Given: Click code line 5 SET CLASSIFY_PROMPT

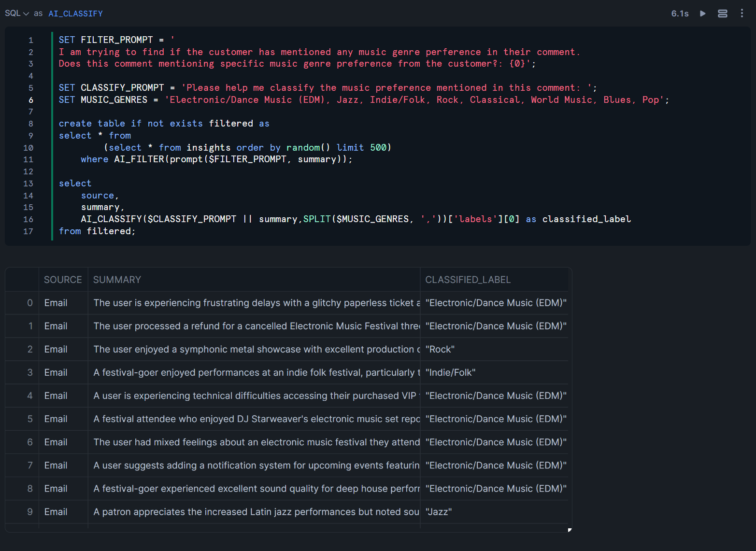Looking at the screenshot, I should click(328, 87).
